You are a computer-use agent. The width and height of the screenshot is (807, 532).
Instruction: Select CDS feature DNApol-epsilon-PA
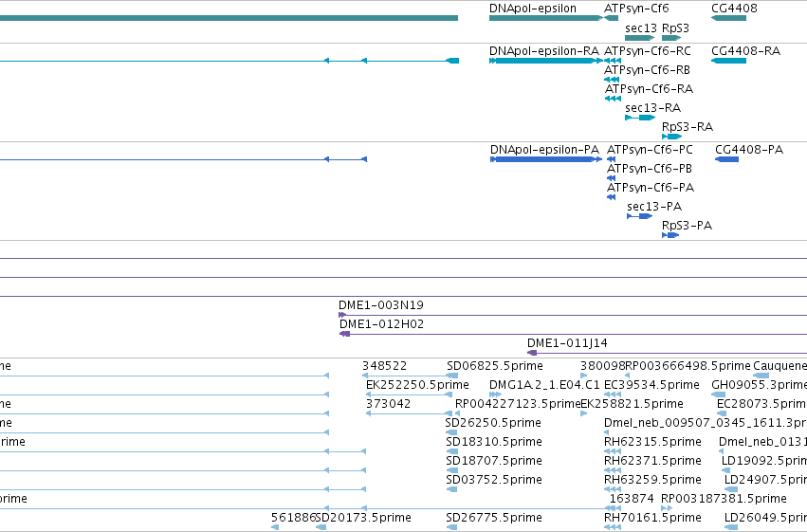point(545,159)
